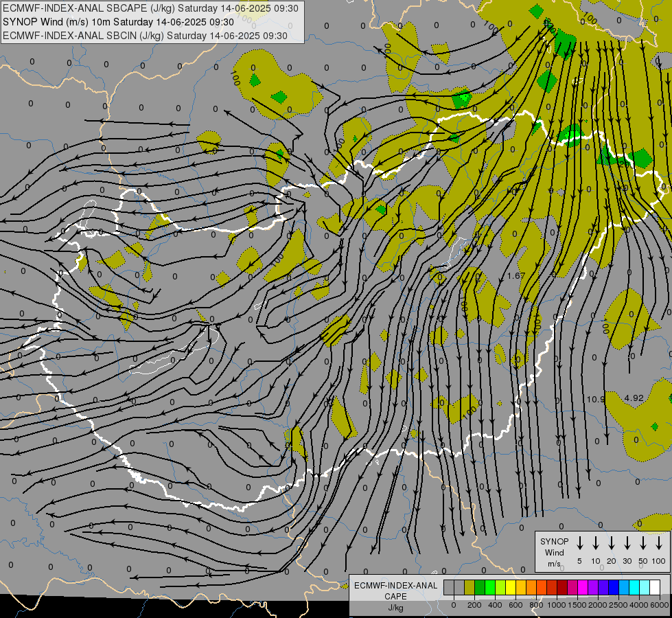The width and height of the screenshot is (672, 618).
Task: Pick the bright magenta CAPE legend swatch
Action: point(583,588)
